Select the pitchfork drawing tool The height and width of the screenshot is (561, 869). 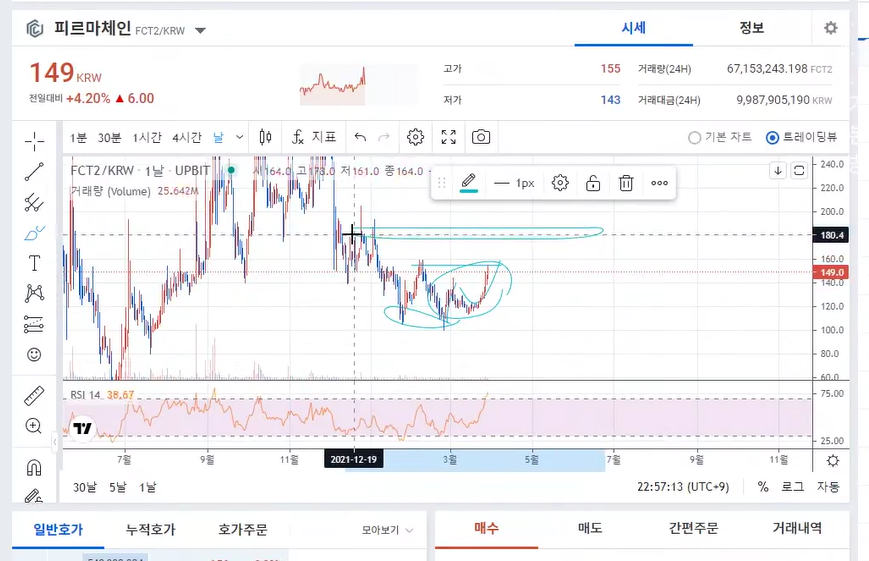(x=34, y=203)
